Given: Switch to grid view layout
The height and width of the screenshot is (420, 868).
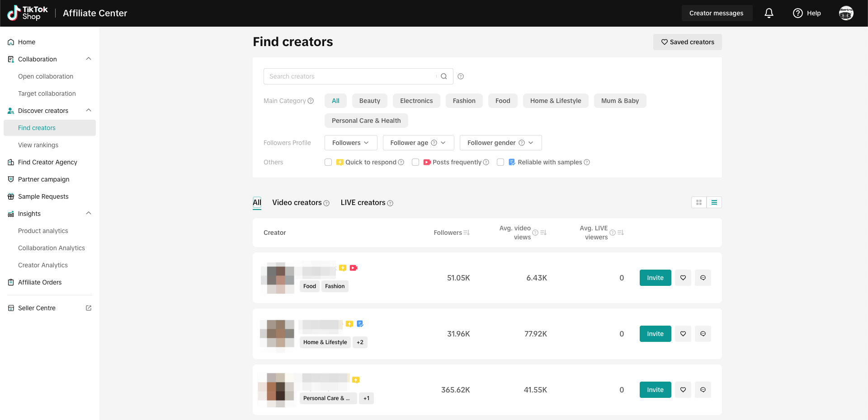Looking at the screenshot, I should pyautogui.click(x=699, y=202).
